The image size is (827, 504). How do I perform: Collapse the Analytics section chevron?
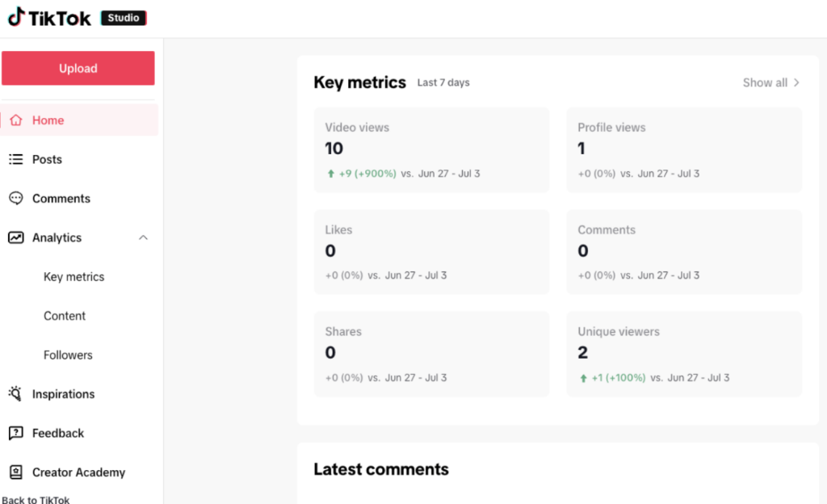pos(143,237)
